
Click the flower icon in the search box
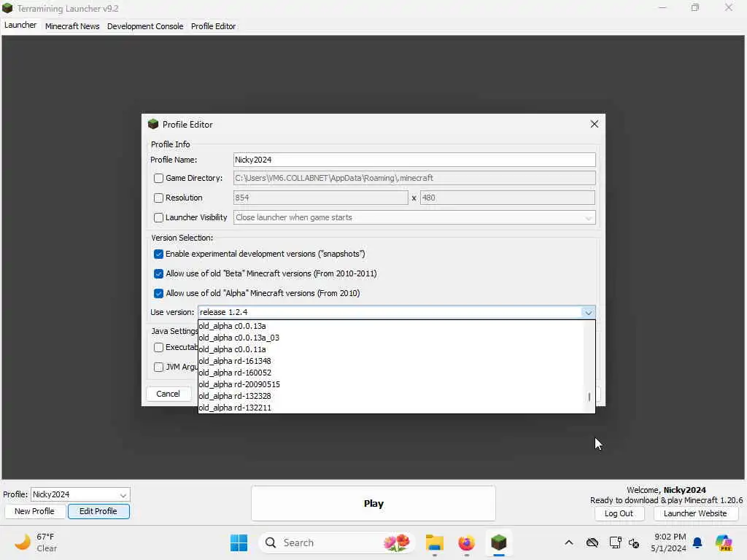click(396, 542)
